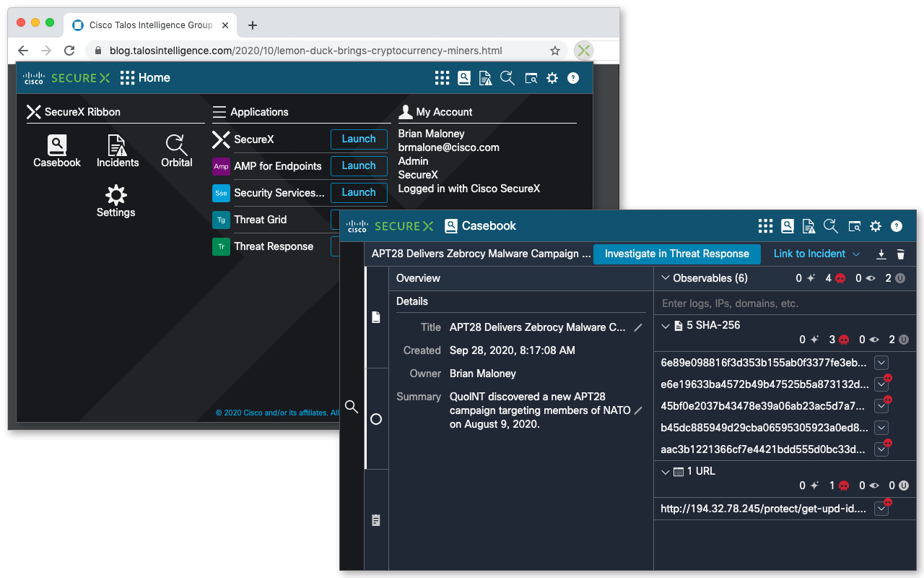Collapse the SHA-256 observables section

click(663, 325)
